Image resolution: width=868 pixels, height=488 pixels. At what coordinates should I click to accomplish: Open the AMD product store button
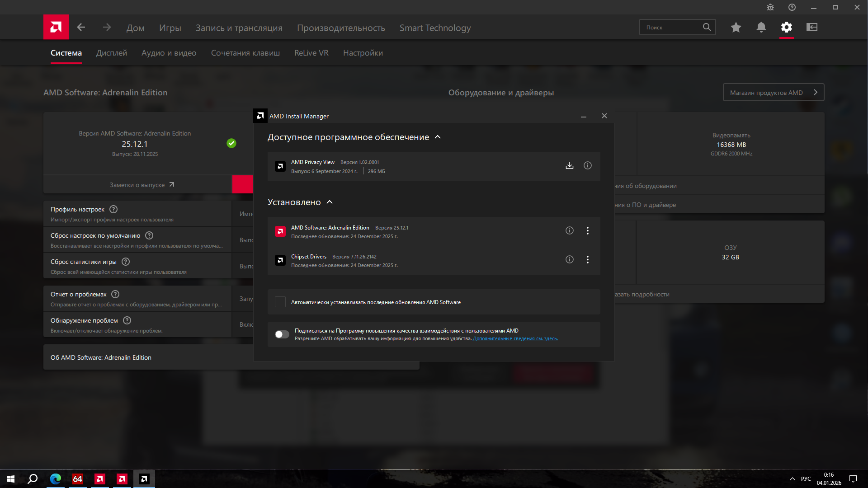[x=774, y=93]
